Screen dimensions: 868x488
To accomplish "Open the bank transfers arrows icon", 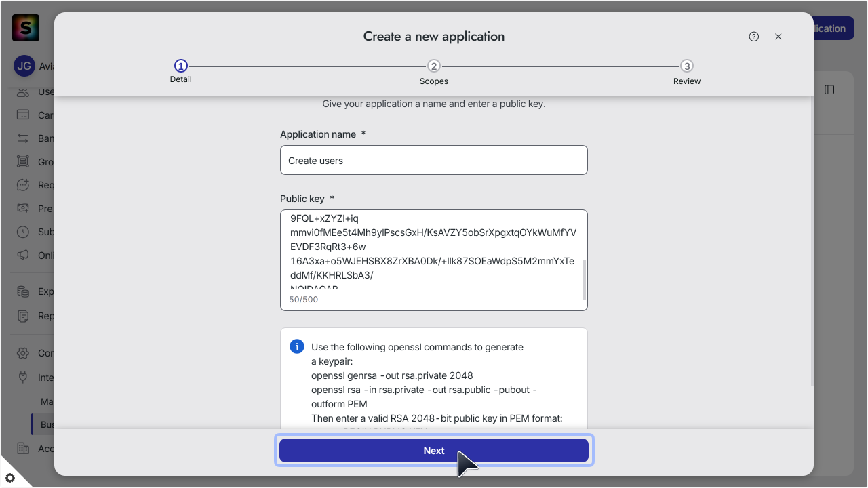I will (x=23, y=138).
